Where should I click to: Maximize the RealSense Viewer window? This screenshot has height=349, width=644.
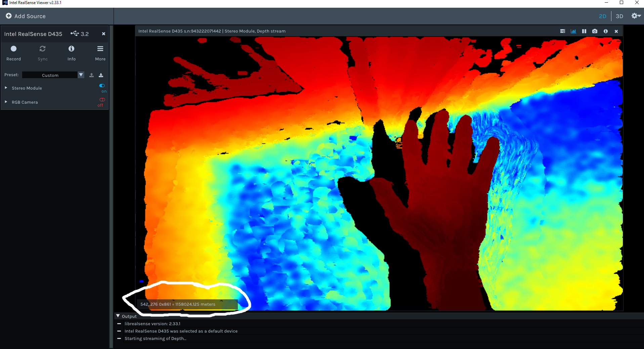(621, 3)
